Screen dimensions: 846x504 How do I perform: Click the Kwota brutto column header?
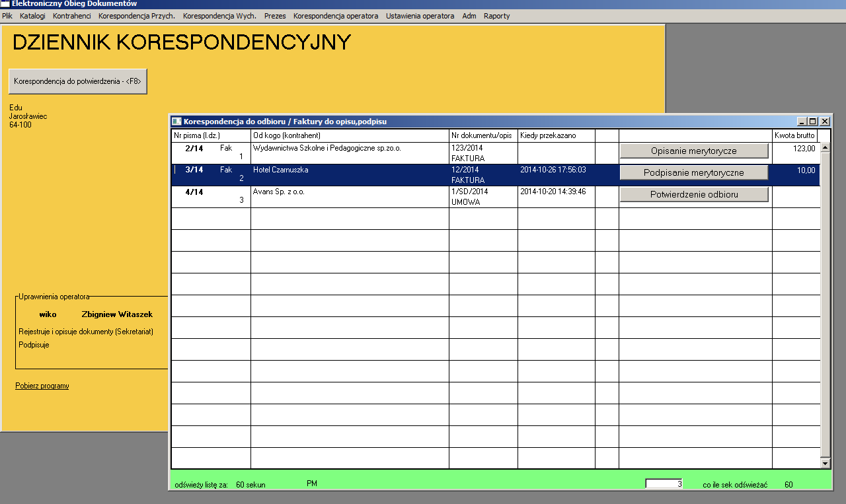pyautogui.click(x=795, y=135)
